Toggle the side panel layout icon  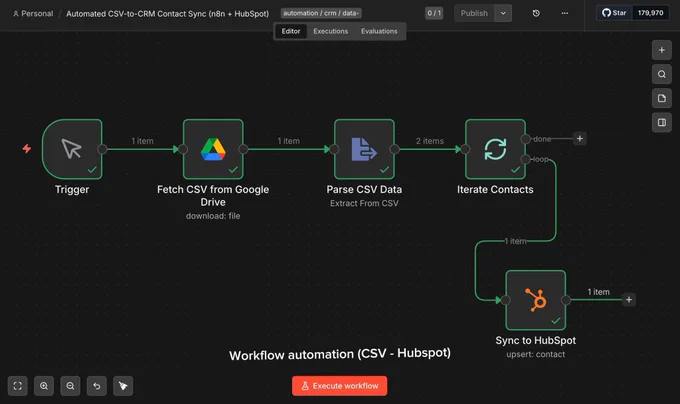click(x=662, y=123)
